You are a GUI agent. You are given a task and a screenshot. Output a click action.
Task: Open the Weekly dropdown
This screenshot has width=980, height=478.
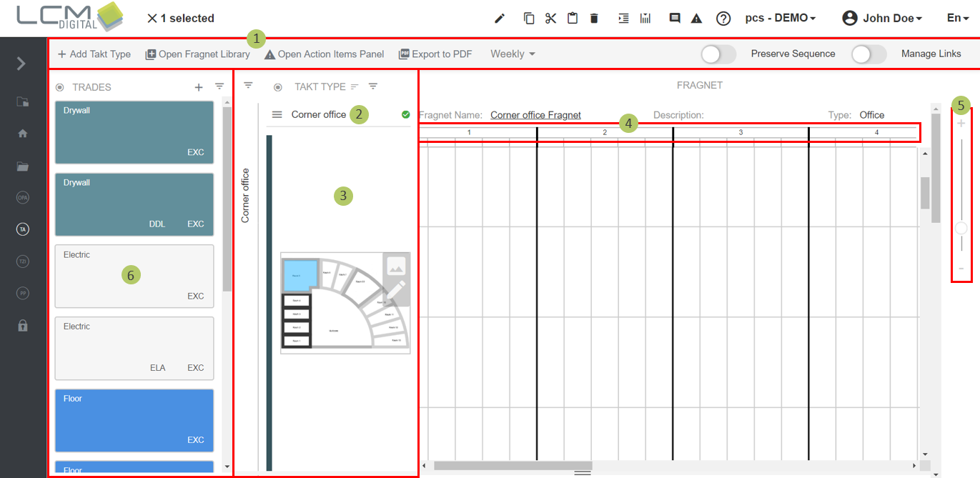(x=513, y=54)
